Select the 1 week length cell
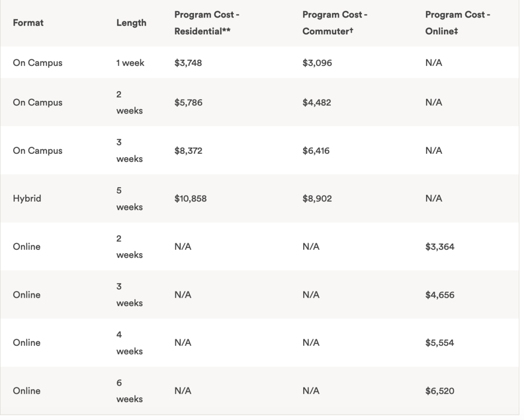 pyautogui.click(x=130, y=63)
